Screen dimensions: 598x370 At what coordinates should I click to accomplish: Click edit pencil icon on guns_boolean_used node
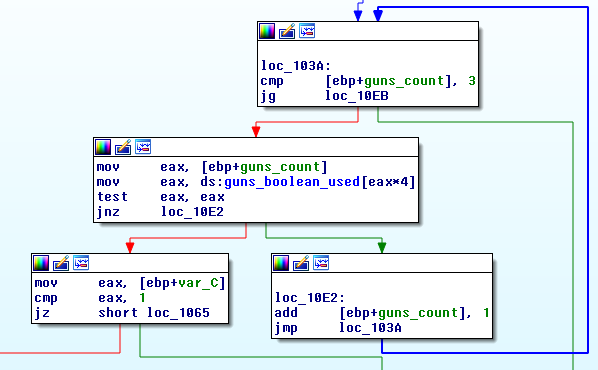point(123,147)
